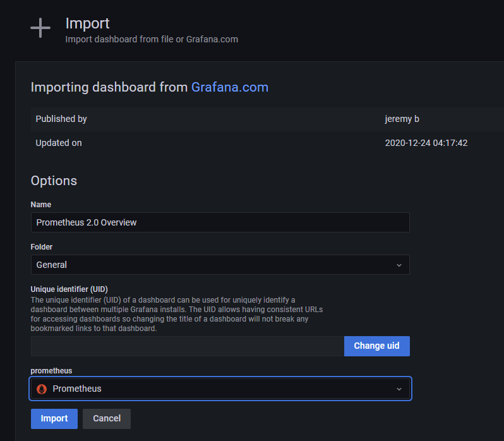This screenshot has height=441, width=504.
Task: Click the blue Import button
Action: pyautogui.click(x=54, y=418)
